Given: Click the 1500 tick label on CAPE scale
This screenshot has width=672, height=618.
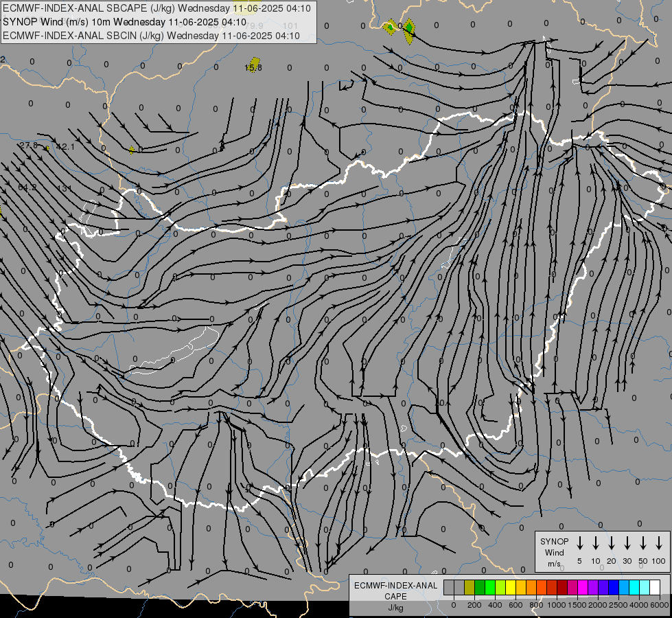Looking at the screenshot, I should 577,605.
